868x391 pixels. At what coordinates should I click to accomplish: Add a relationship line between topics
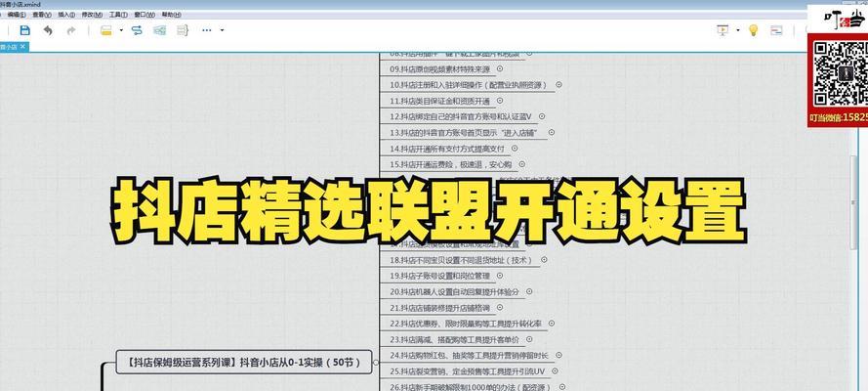137,30
